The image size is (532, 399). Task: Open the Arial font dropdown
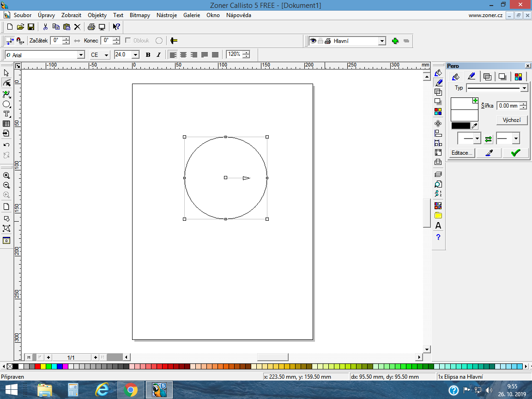pyautogui.click(x=81, y=55)
